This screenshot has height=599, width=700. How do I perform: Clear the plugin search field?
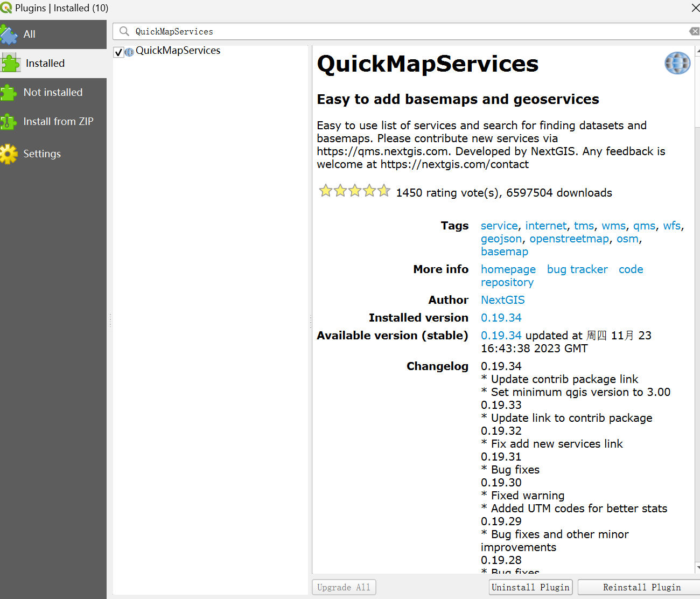pos(695,31)
